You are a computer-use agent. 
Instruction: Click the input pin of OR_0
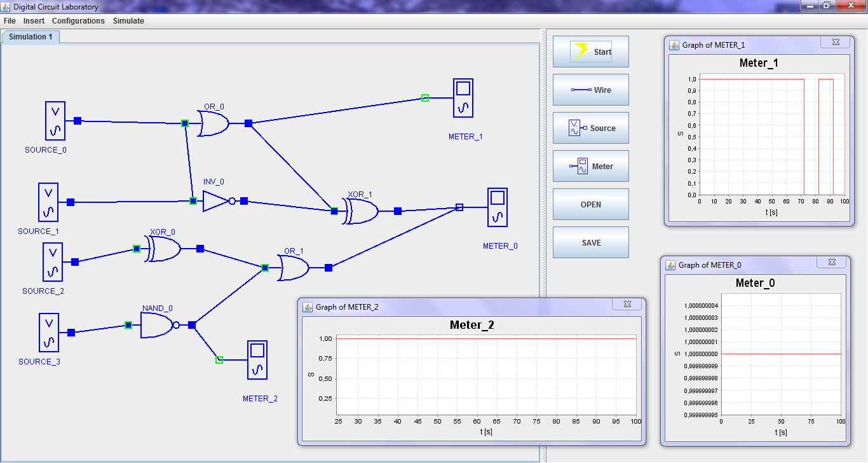click(185, 123)
